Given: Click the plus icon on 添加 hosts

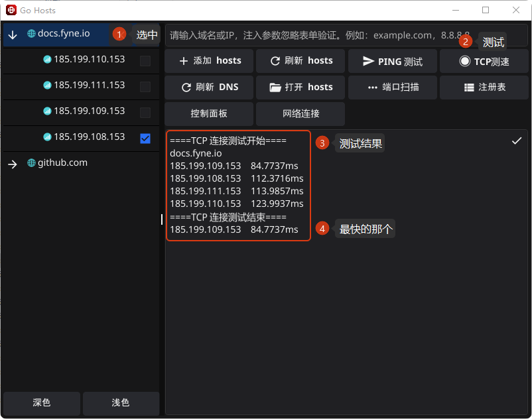Looking at the screenshot, I should coord(184,61).
